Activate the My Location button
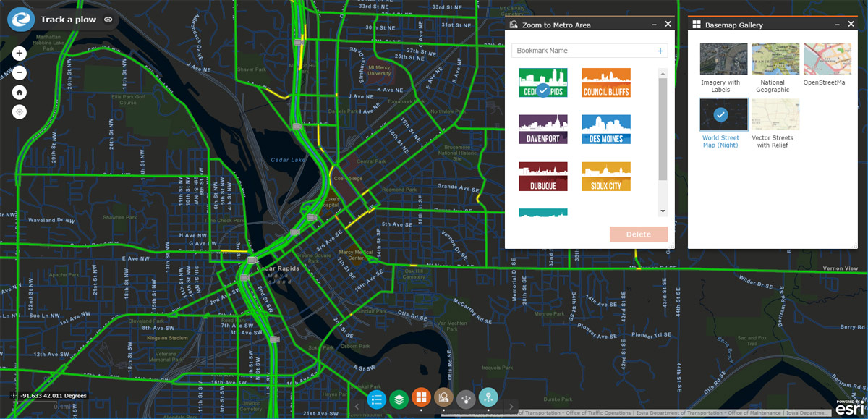Viewport: 868px width, 419px height. tap(20, 112)
